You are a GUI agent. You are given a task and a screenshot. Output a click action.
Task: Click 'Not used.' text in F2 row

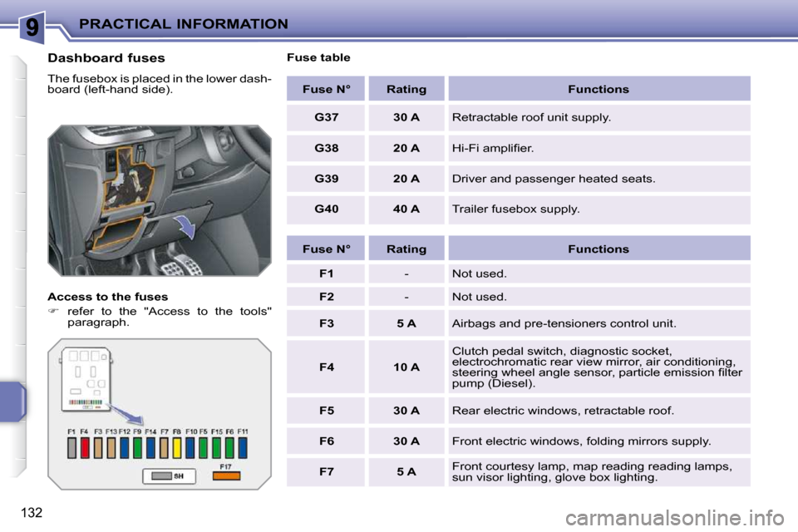[x=480, y=297]
